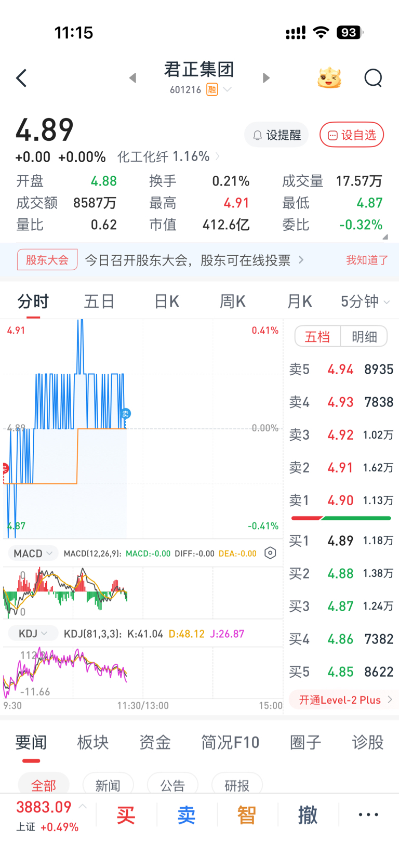Select the 周K chart tab

(x=232, y=301)
